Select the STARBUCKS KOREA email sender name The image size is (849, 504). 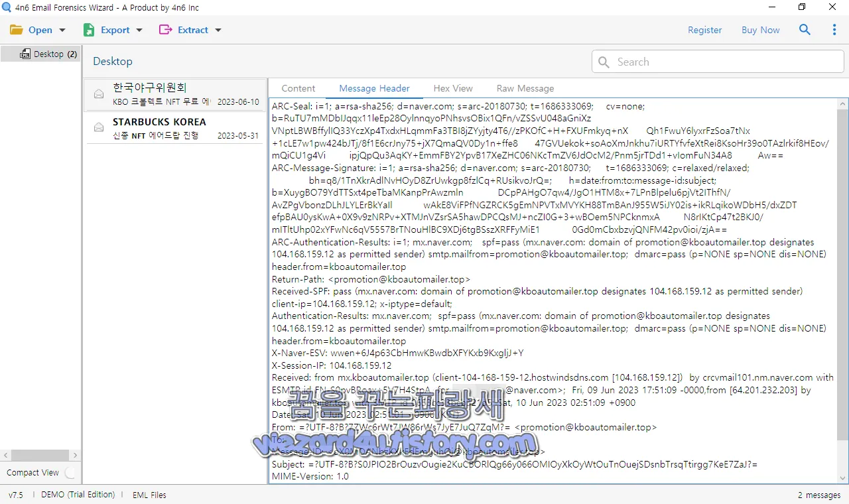point(159,121)
